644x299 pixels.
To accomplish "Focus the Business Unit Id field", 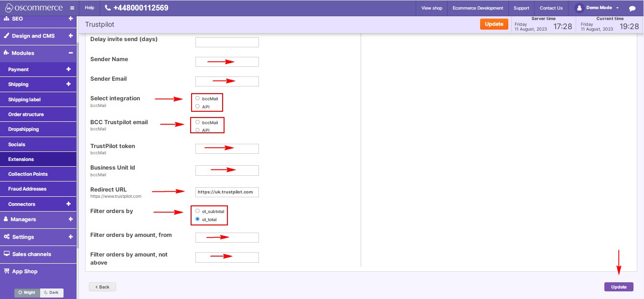I will [227, 170].
